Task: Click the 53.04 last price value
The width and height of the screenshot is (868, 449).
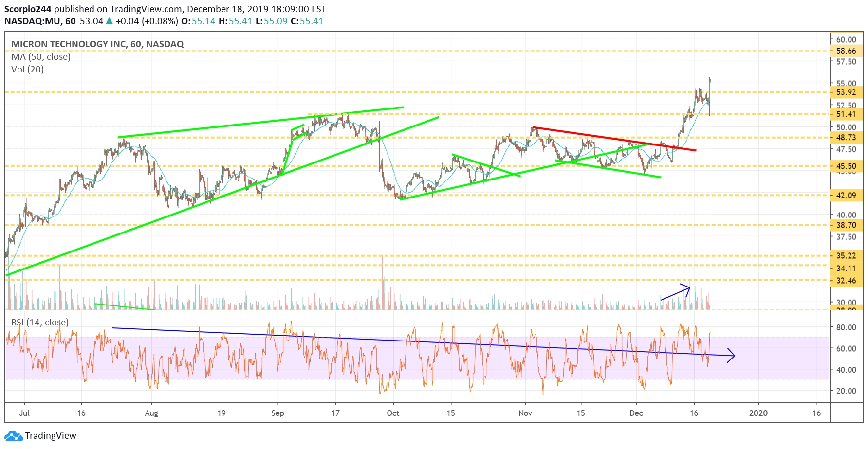Action: point(92,21)
